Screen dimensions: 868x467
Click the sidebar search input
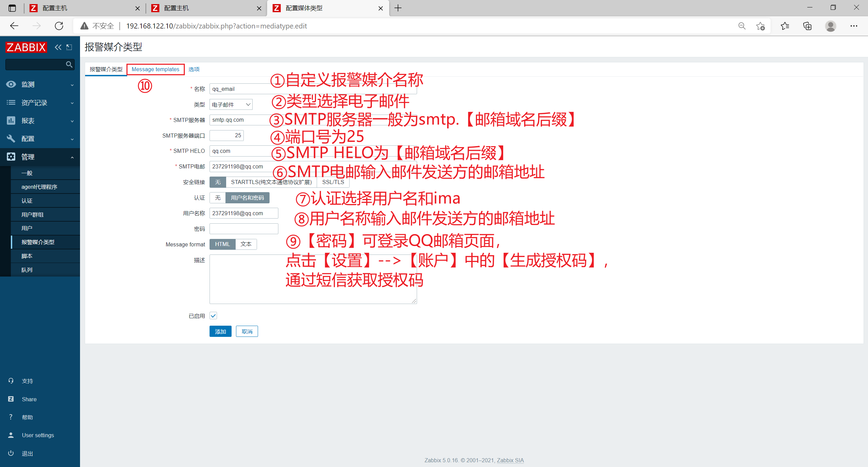(x=35, y=64)
